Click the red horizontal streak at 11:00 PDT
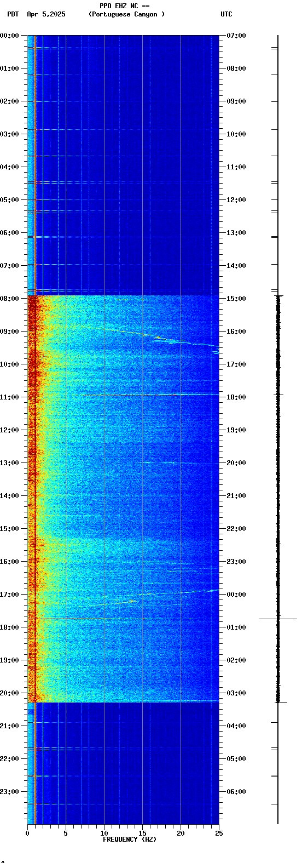The height and width of the screenshot is (868, 302). tap(147, 395)
